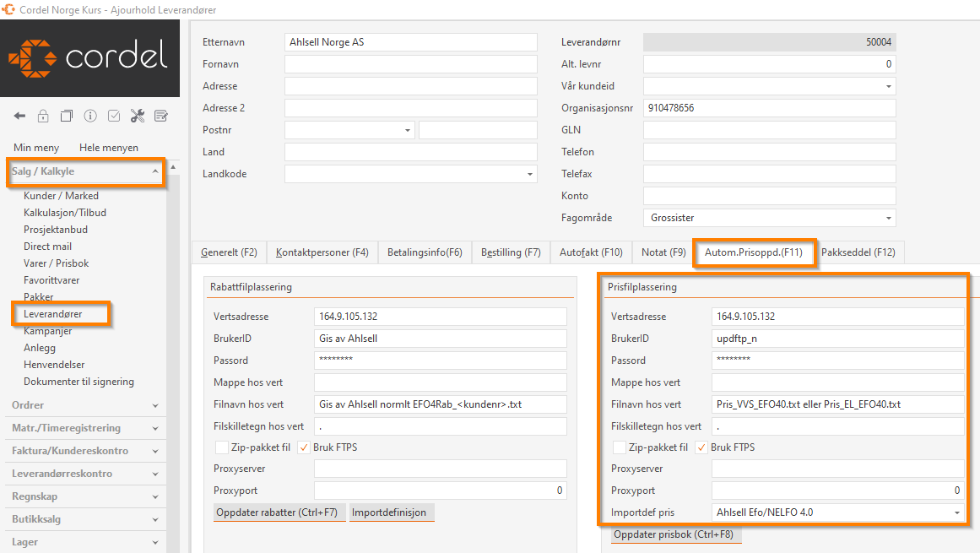The height and width of the screenshot is (553, 980).
Task: Click the stacked windows icon
Action: point(66,116)
